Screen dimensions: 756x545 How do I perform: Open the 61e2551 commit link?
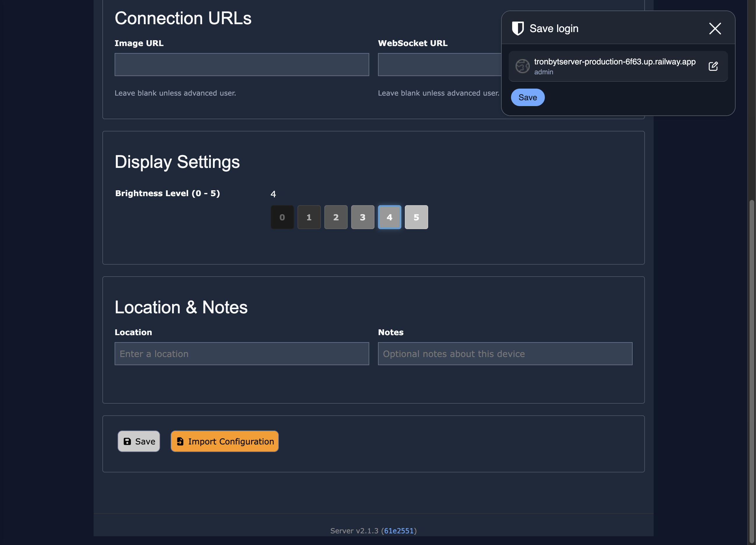pyautogui.click(x=399, y=531)
